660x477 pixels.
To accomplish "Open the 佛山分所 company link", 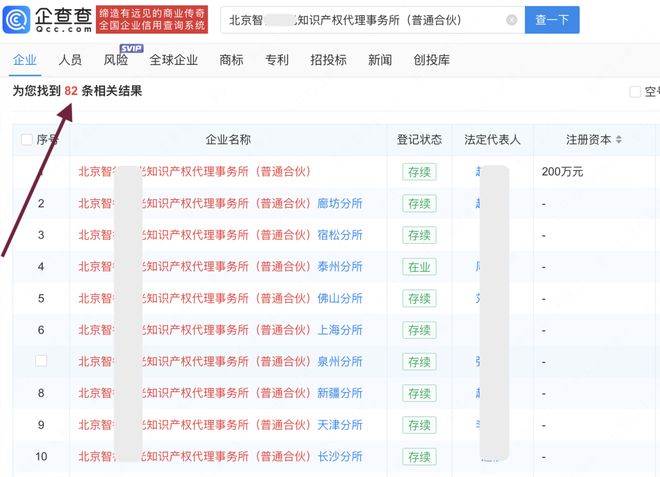I will 221,298.
